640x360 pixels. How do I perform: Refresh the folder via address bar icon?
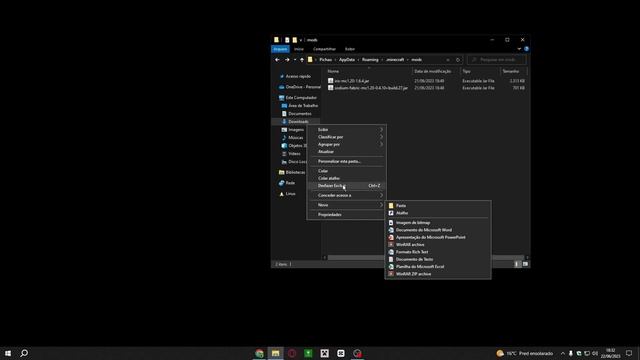click(x=458, y=60)
